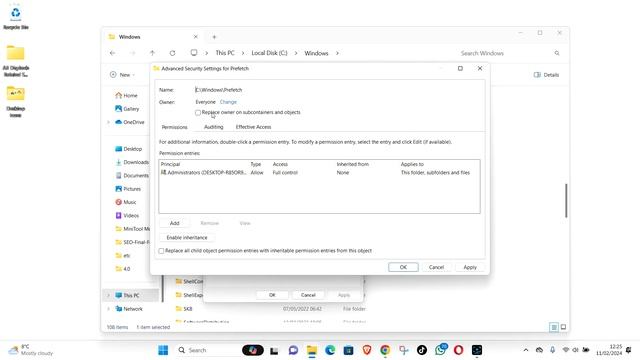Image resolution: width=640 pixels, height=360 pixels.
Task: Open Videos in Explorer sidebar
Action: [x=127, y=215]
